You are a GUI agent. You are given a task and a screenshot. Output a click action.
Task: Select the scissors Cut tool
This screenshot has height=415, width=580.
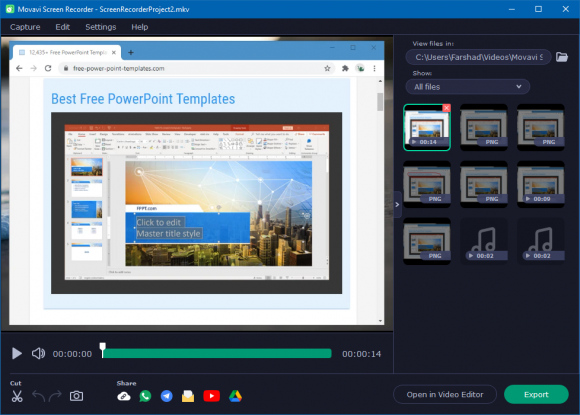click(17, 396)
